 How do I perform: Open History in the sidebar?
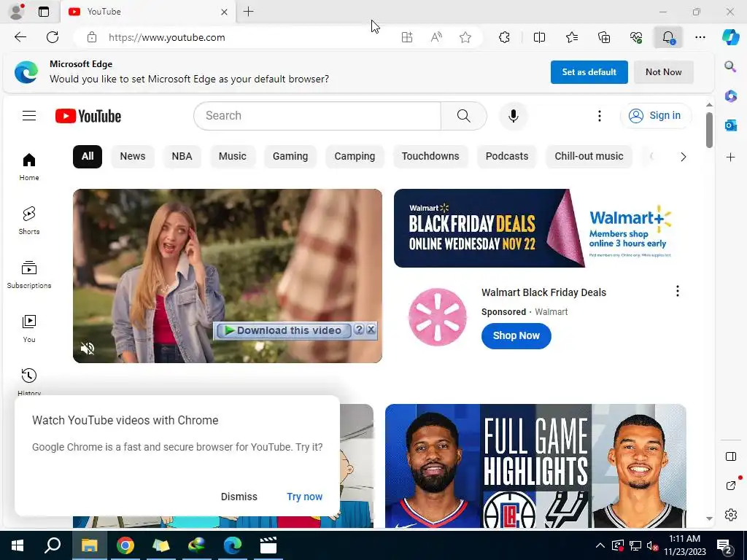(x=29, y=381)
